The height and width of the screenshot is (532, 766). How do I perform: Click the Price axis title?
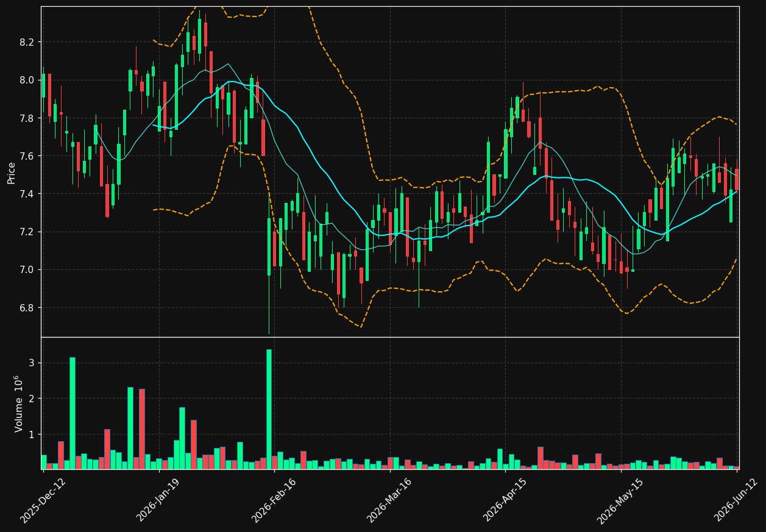pyautogui.click(x=12, y=172)
